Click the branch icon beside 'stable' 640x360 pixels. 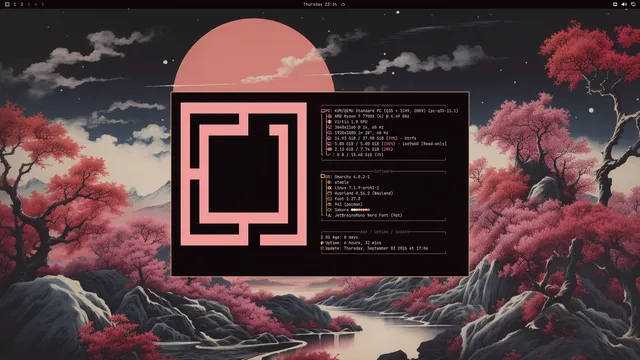click(x=329, y=182)
